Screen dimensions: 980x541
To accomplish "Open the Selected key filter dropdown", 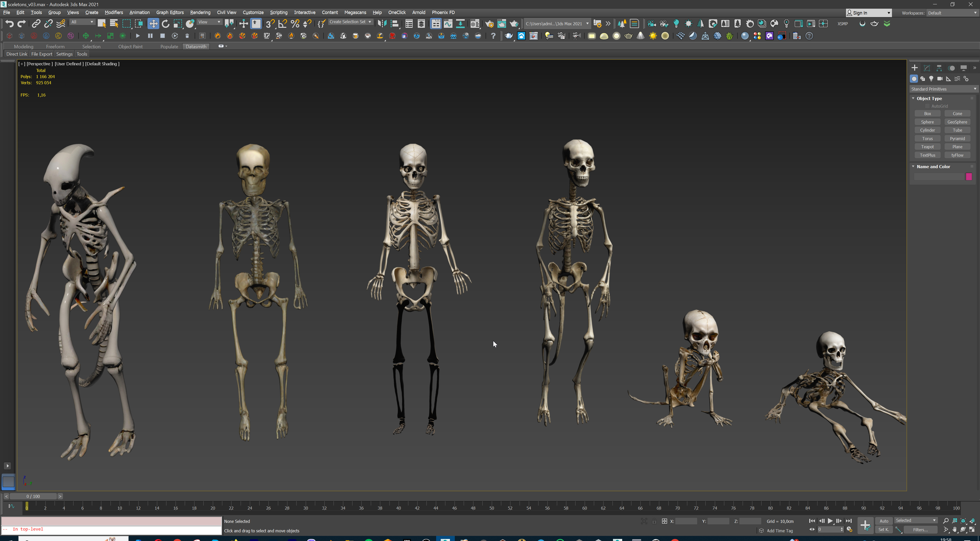I will click(916, 520).
